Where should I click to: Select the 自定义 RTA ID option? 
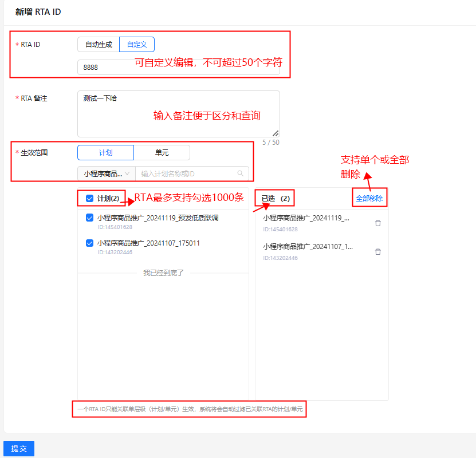coord(136,45)
